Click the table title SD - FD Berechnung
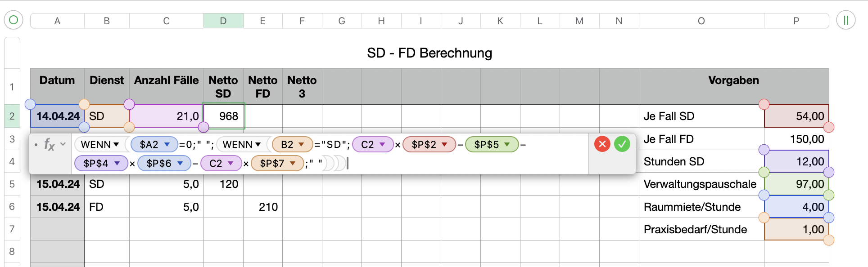 click(429, 53)
